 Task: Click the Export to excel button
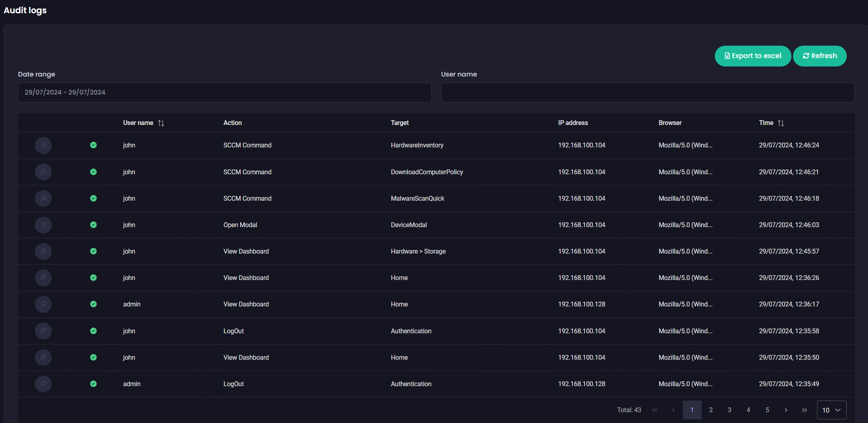point(753,56)
